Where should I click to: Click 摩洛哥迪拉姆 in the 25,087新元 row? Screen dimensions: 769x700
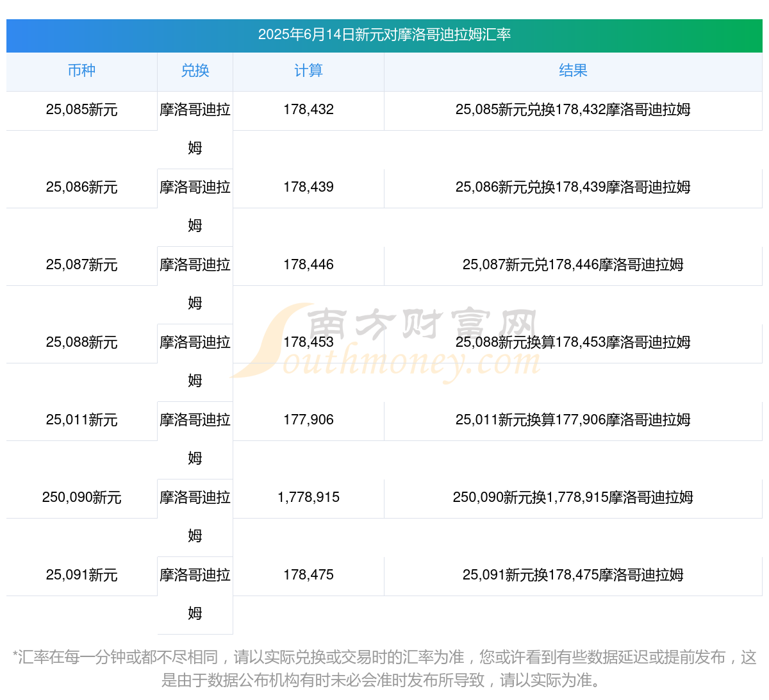pyautogui.click(x=195, y=284)
